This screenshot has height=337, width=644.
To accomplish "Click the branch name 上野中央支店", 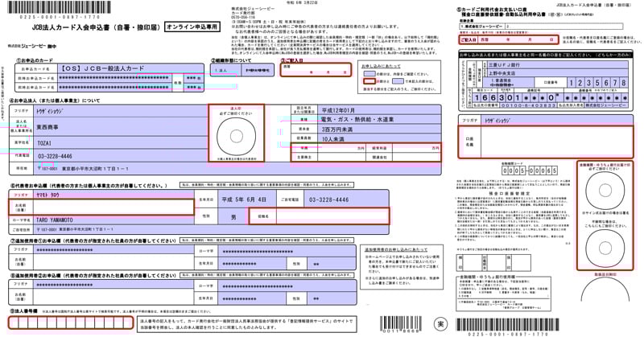I will 501,73.
